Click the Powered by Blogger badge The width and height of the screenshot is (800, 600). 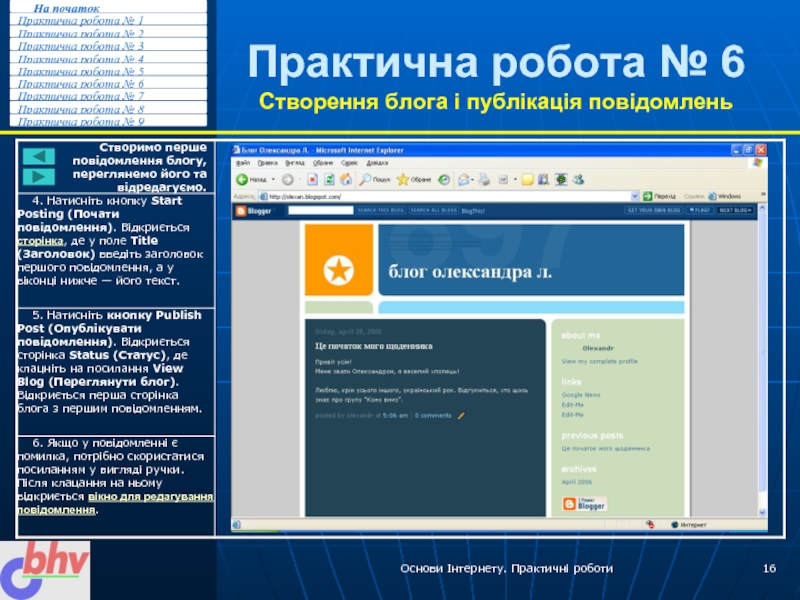(x=583, y=505)
